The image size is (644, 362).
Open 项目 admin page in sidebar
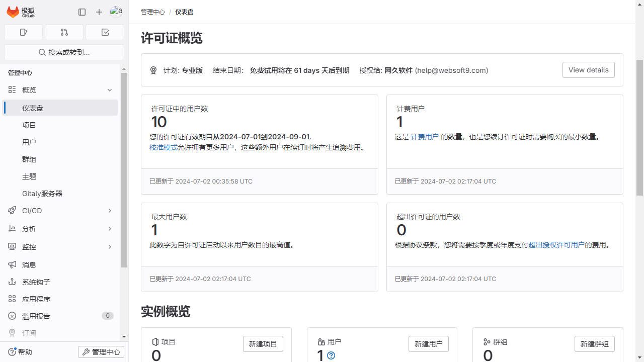61,125
